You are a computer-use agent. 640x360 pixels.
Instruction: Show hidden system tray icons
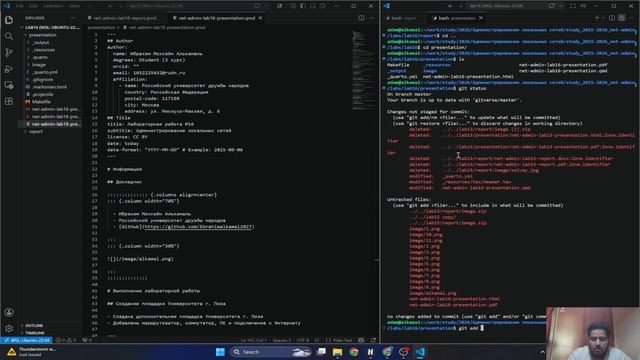click(x=542, y=352)
